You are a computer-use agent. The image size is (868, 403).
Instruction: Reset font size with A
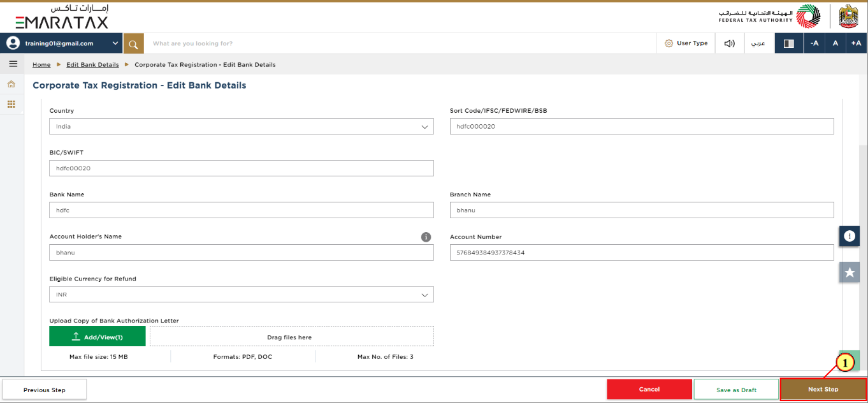click(835, 43)
